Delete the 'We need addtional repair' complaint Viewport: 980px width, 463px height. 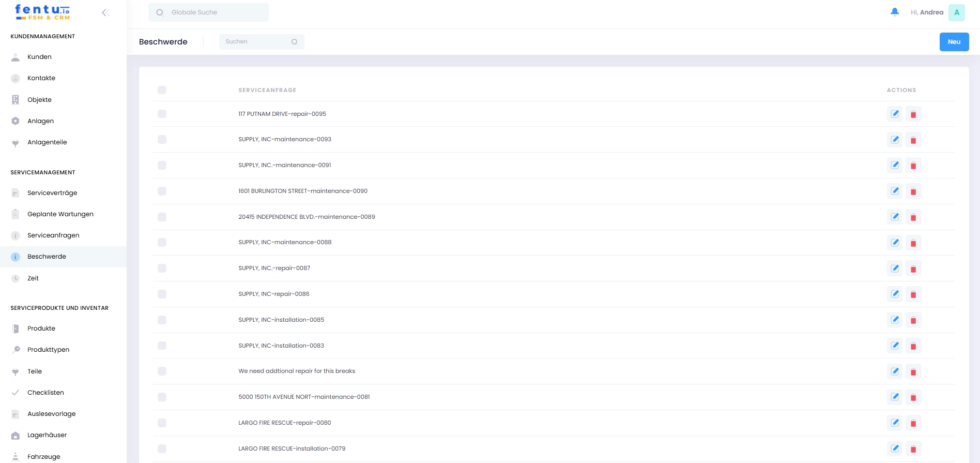click(913, 371)
